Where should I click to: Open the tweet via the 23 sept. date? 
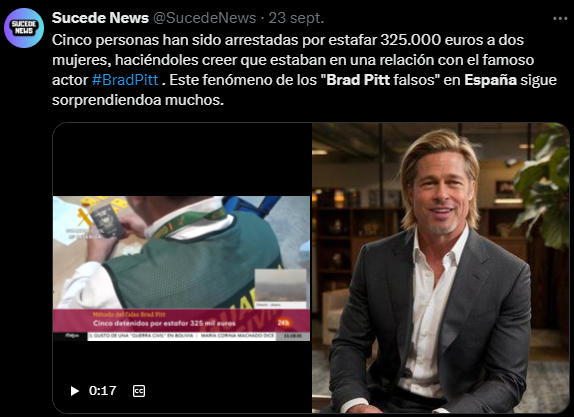click(x=296, y=18)
